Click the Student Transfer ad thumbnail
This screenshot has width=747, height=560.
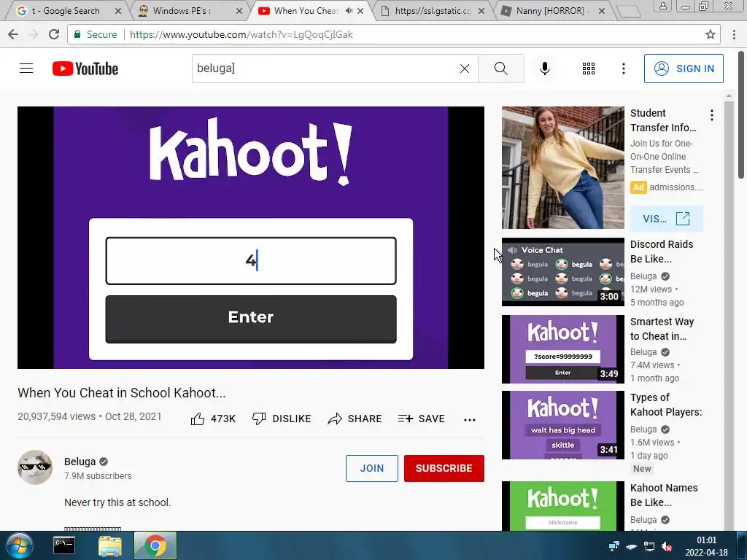click(562, 168)
